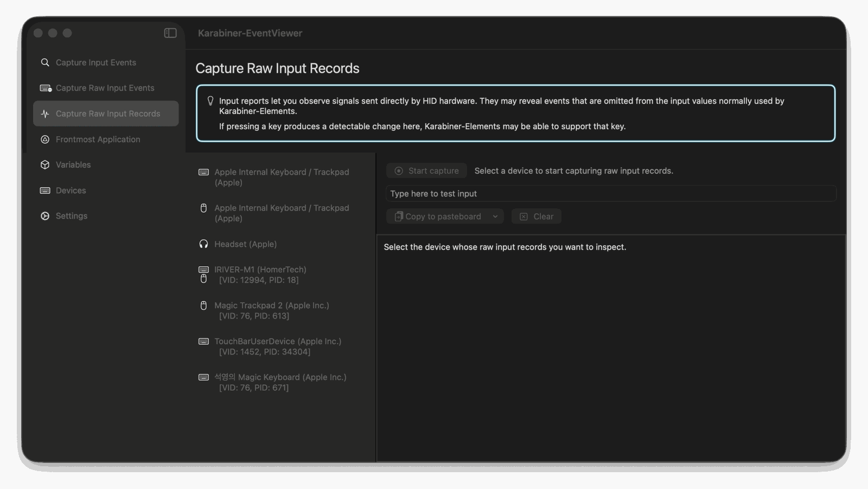Click the Capture Raw Input Records heading
The width and height of the screenshot is (868, 489).
point(277,68)
